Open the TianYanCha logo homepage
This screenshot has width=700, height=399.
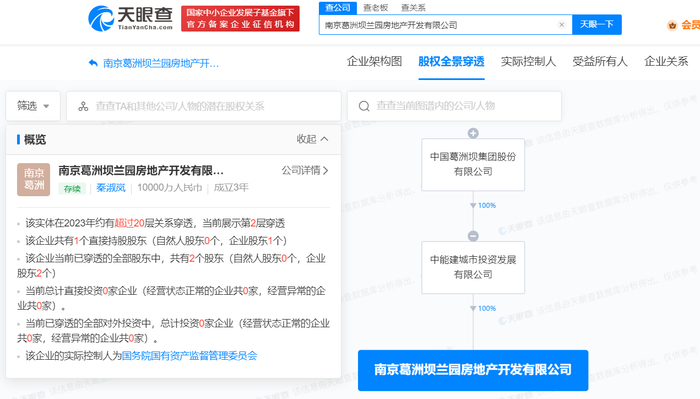(130, 18)
